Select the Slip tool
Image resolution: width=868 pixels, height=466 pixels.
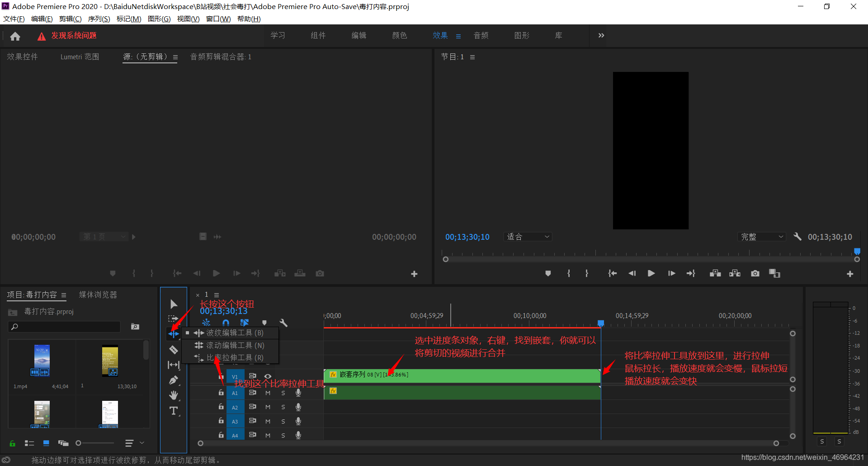tap(174, 365)
